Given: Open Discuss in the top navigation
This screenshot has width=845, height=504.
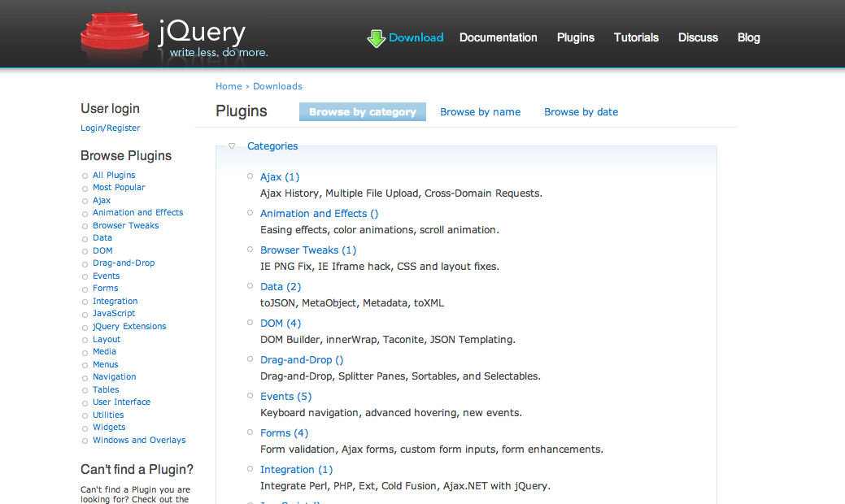Looking at the screenshot, I should [698, 37].
